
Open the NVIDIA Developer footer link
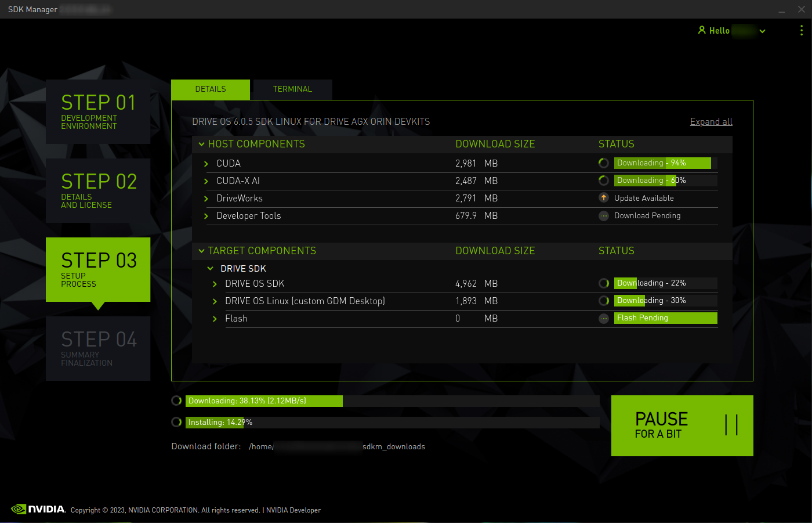point(293,510)
